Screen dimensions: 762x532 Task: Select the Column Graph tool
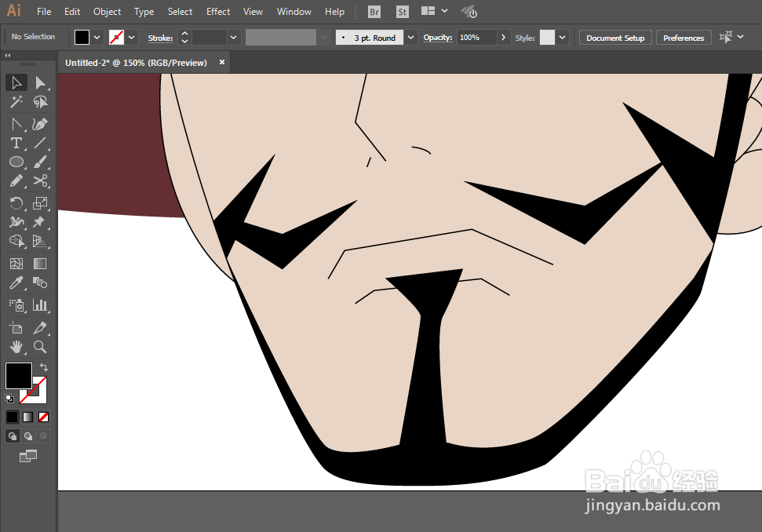pyautogui.click(x=40, y=305)
